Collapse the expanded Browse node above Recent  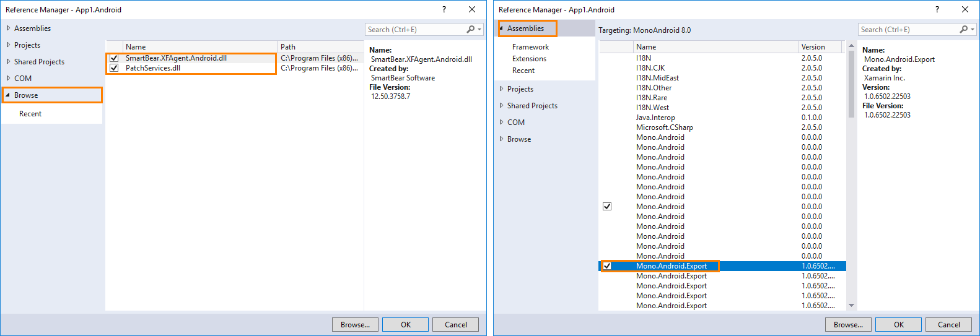tap(8, 95)
